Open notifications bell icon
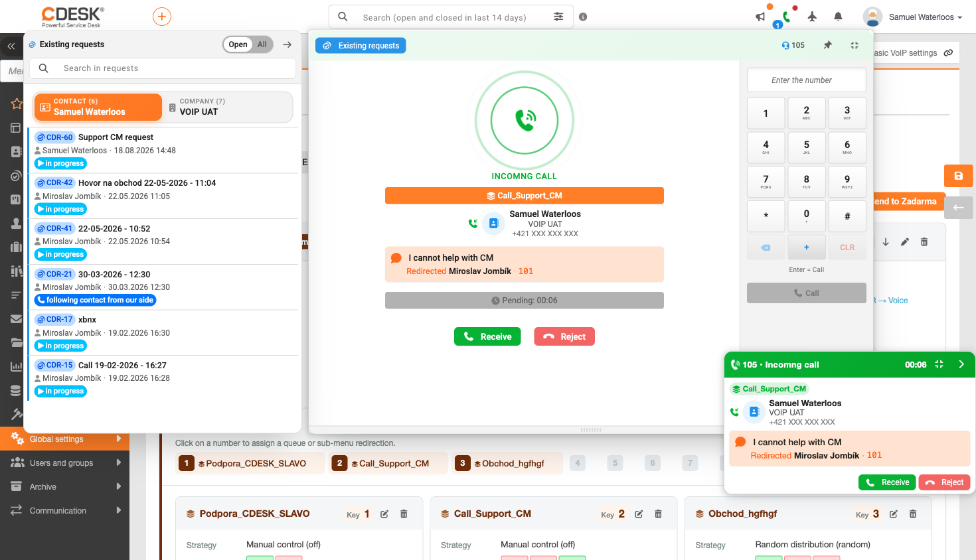 coord(838,17)
